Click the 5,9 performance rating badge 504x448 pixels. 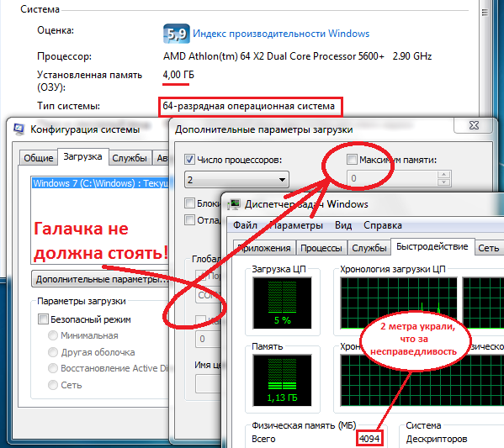[177, 34]
